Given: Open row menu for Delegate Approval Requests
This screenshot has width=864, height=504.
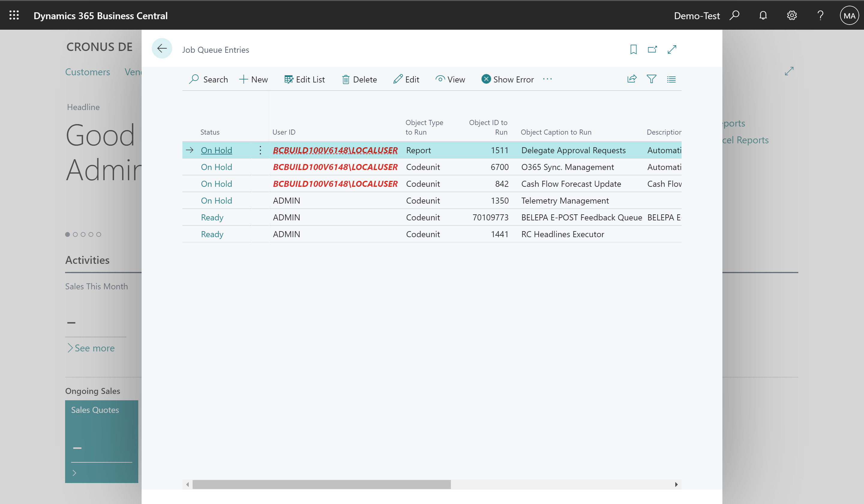Looking at the screenshot, I should point(260,150).
